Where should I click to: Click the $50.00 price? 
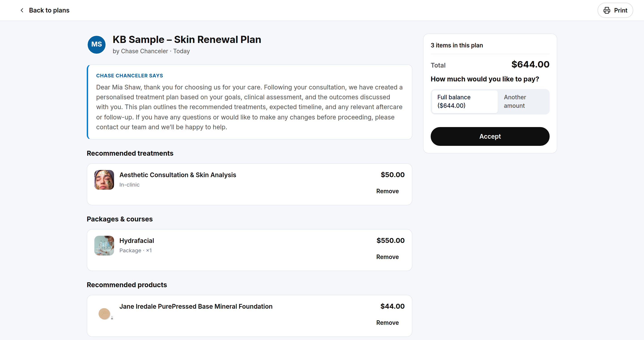[x=392, y=175]
